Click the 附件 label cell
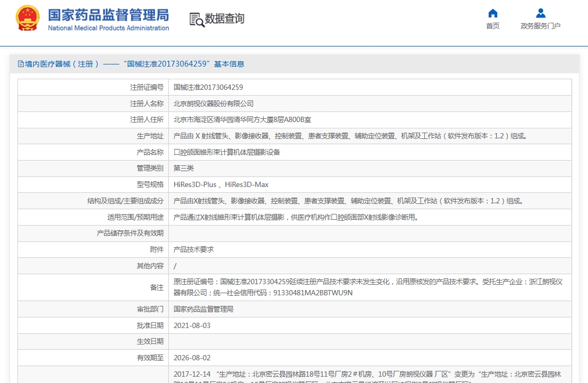The height and width of the screenshot is (383, 588). pos(93,249)
